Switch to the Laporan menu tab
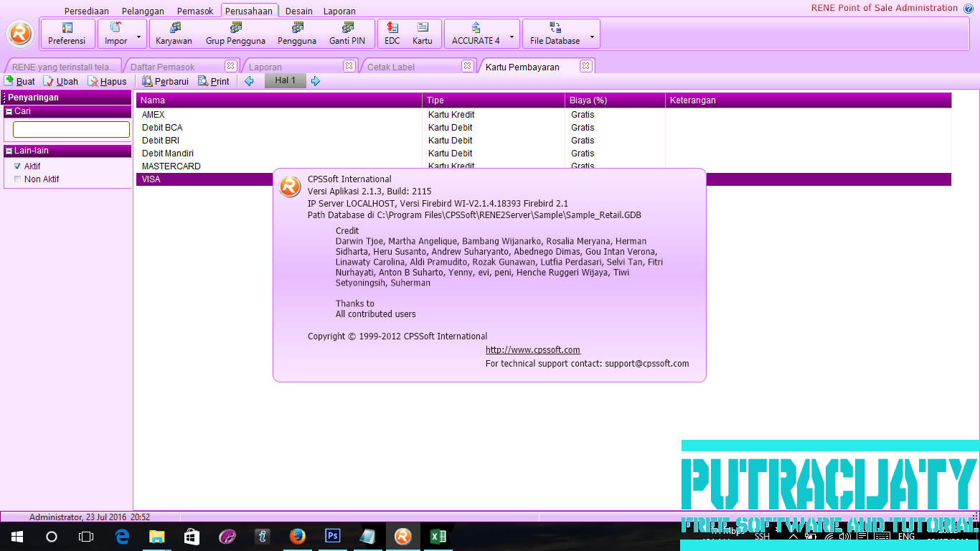The width and height of the screenshot is (980, 551). click(x=339, y=11)
